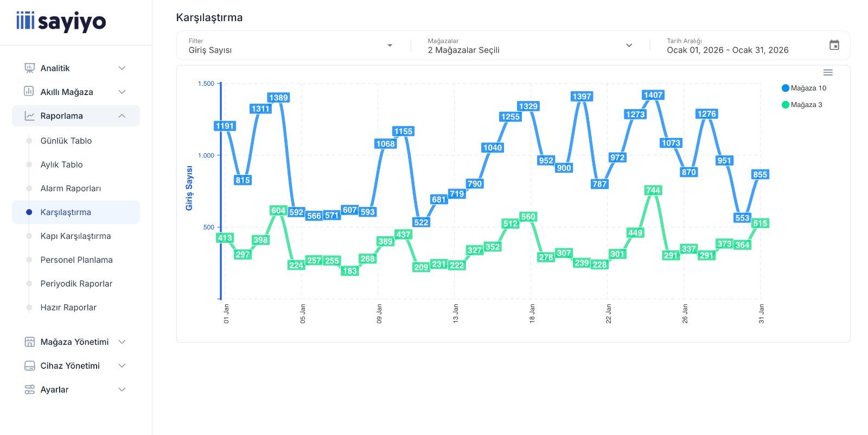
Task: Click the Akıllı Mağaza chart icon
Action: click(29, 92)
